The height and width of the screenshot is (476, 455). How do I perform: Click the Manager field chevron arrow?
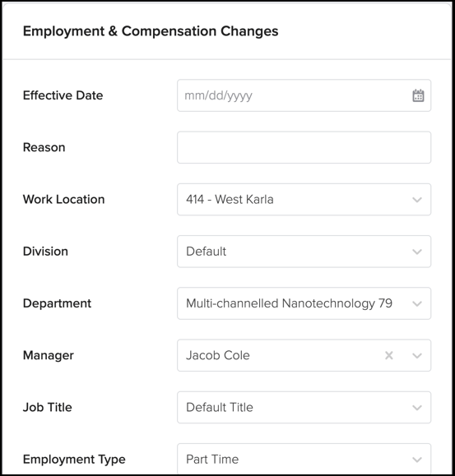pyautogui.click(x=417, y=355)
